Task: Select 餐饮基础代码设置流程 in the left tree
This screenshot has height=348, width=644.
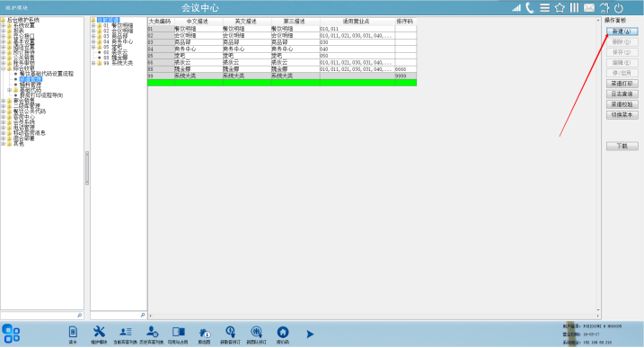Action: 47,74
